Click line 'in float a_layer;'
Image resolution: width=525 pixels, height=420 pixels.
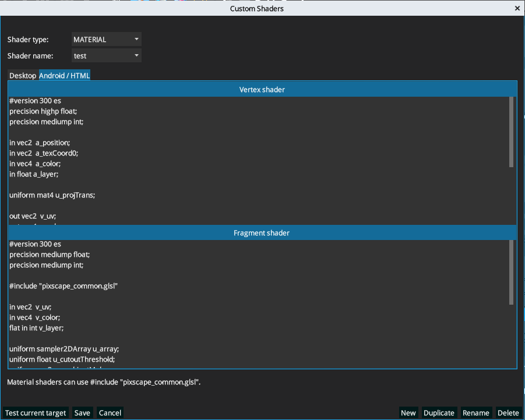(34, 174)
